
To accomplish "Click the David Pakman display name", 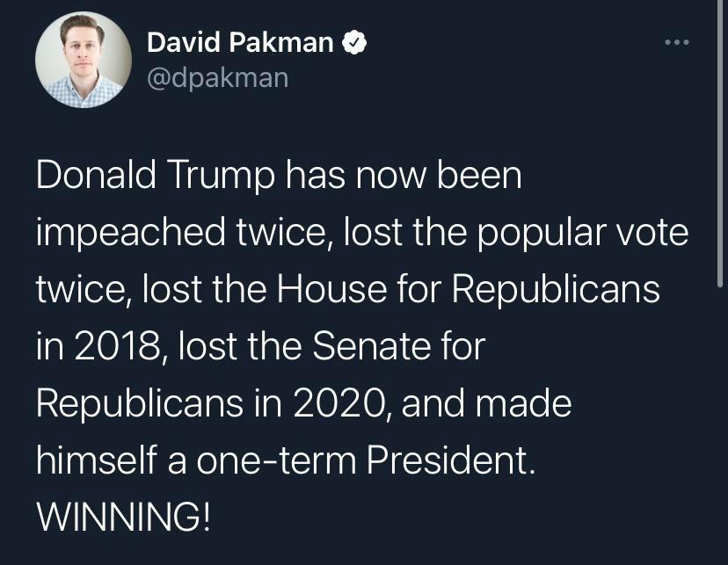I will point(240,42).
